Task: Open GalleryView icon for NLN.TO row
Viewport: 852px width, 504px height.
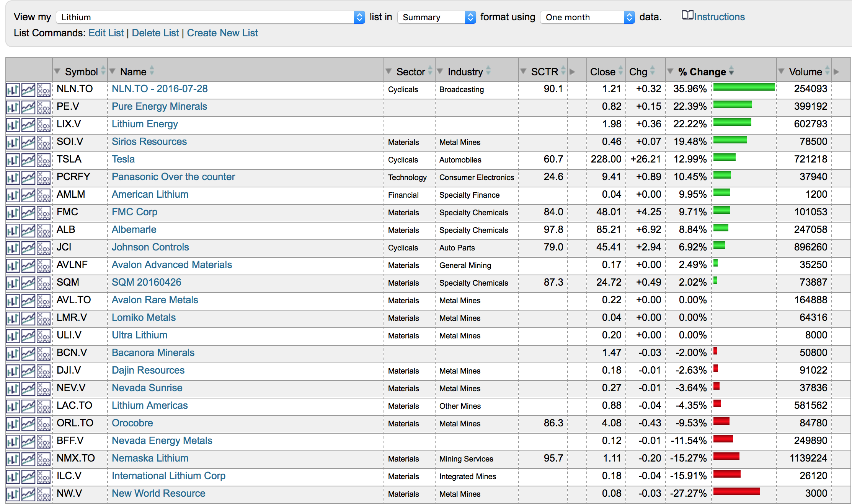Action: coord(28,90)
